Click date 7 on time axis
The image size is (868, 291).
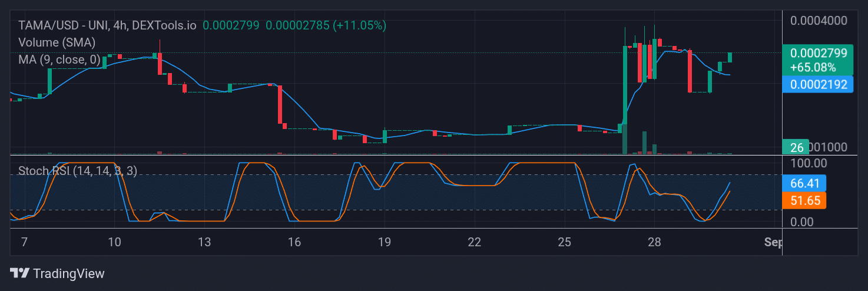[24, 242]
